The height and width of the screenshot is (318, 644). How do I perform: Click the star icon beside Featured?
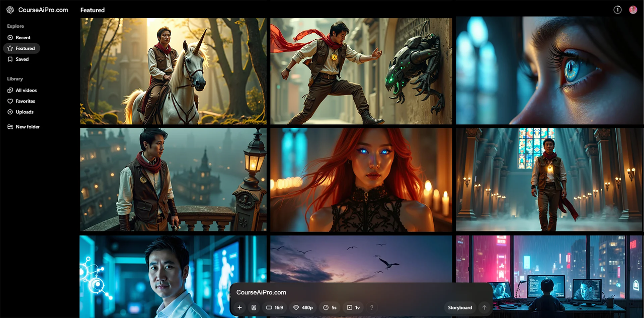click(x=10, y=48)
